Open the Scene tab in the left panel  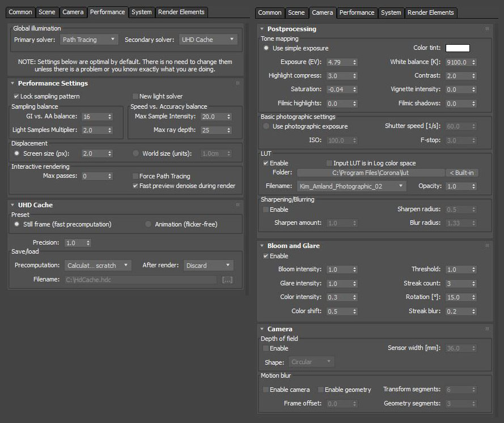point(47,12)
